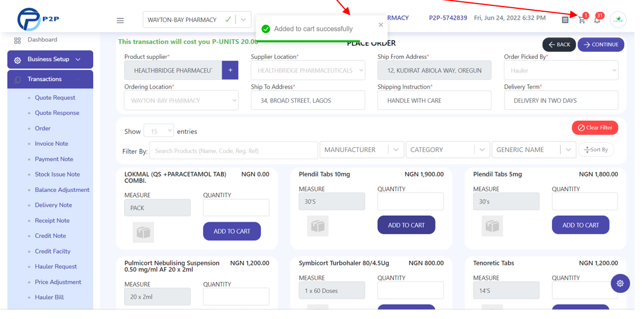Click the Dashboard grid icon
This screenshot has width=644, height=319.
[x=17, y=40]
